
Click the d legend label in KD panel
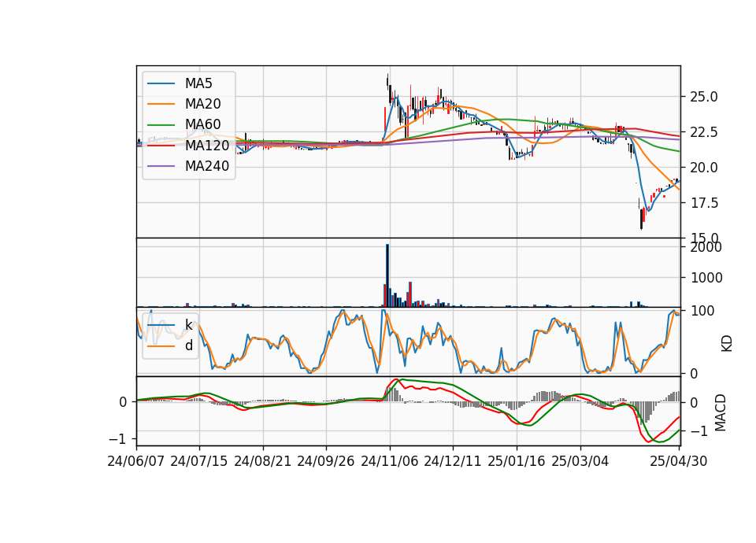pyautogui.click(x=188, y=345)
